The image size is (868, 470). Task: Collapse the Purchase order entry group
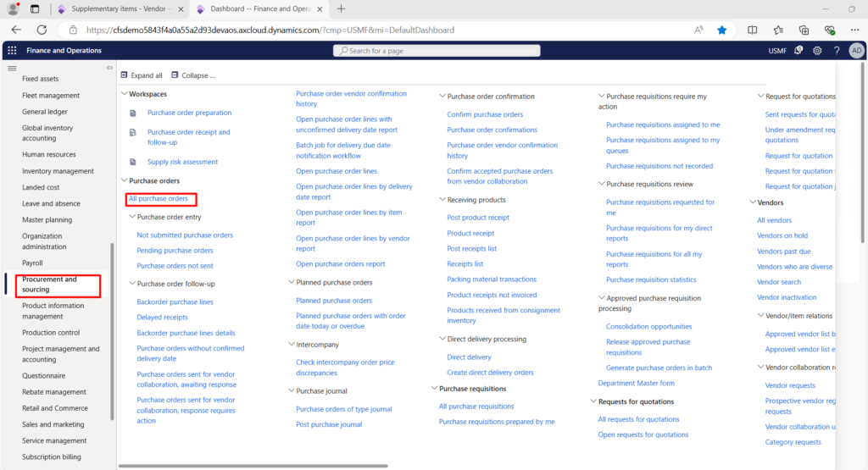click(132, 217)
